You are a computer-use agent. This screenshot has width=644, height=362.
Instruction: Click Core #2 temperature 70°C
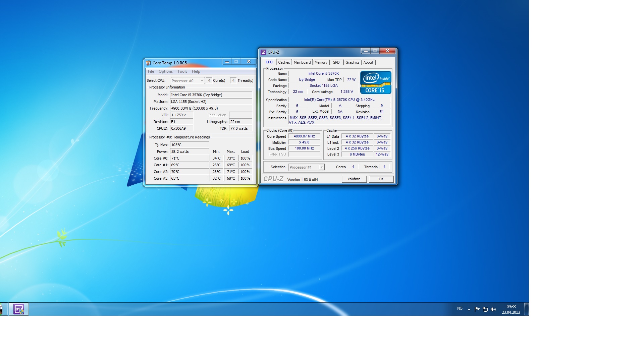pos(190,172)
